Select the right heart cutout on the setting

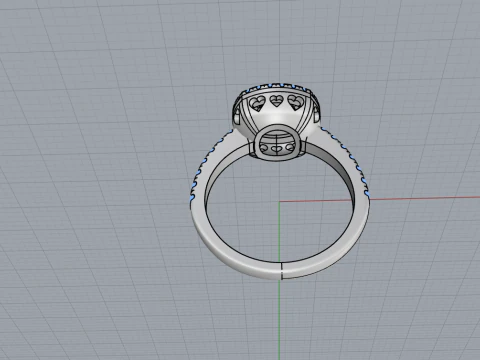295,102
